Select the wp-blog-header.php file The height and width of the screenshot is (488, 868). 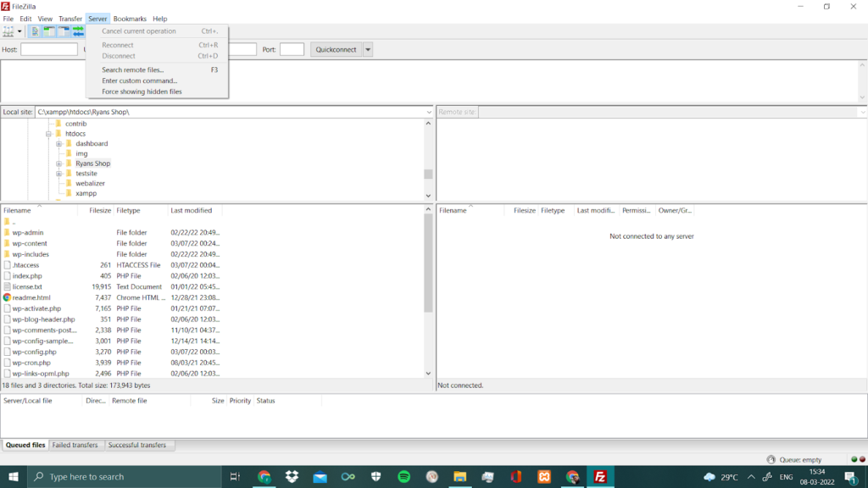[44, 319]
